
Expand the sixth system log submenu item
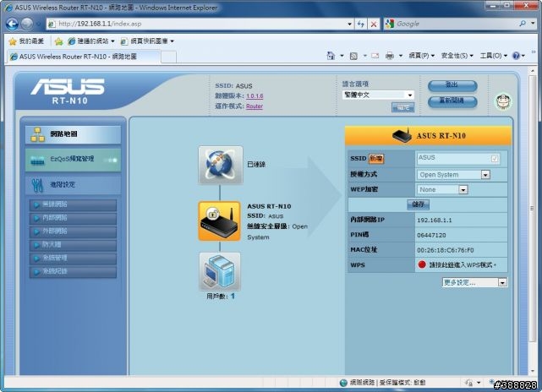[73, 272]
